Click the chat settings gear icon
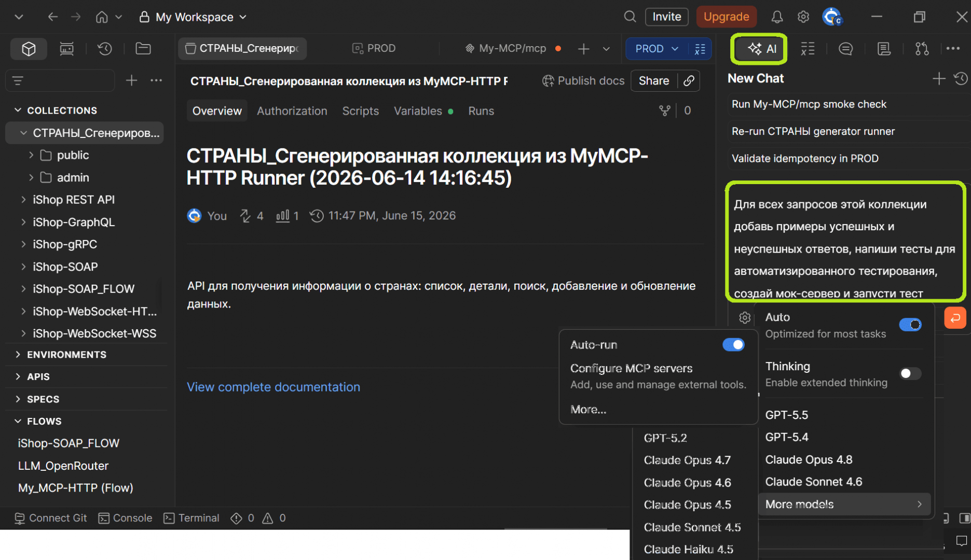Screen dimensions: 971x560 [745, 317]
